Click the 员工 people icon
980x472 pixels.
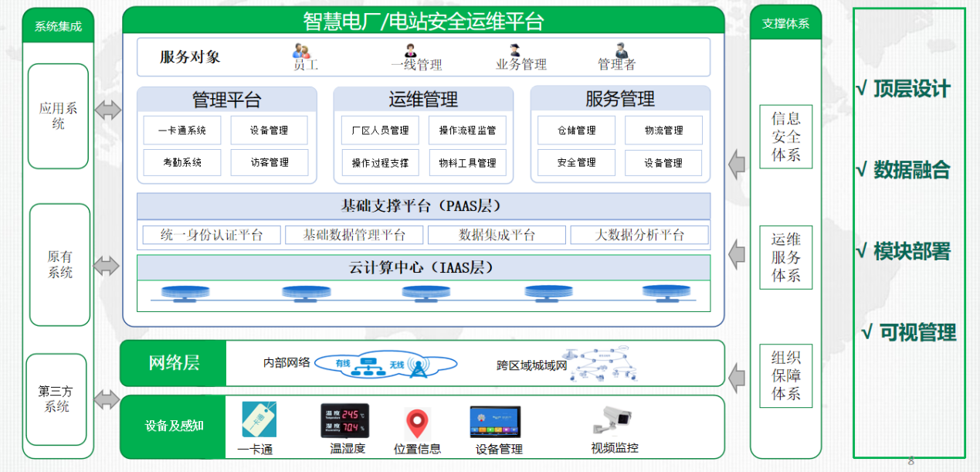[301, 52]
